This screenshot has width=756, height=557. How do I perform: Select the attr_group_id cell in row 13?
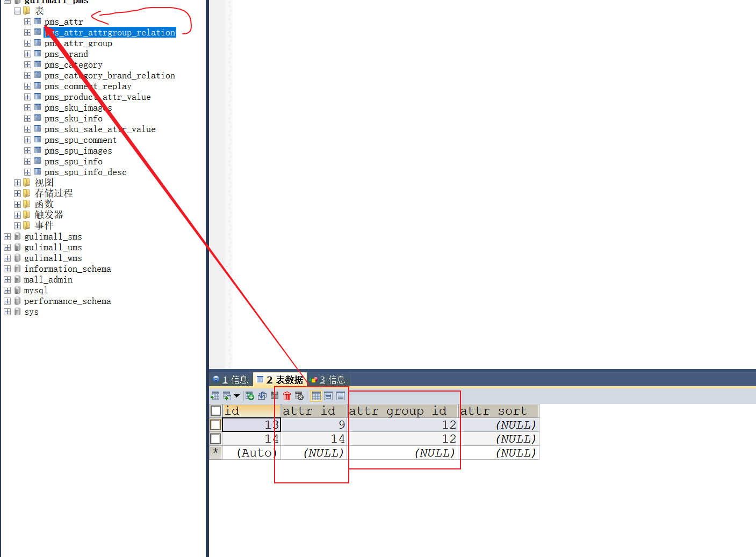(403, 425)
